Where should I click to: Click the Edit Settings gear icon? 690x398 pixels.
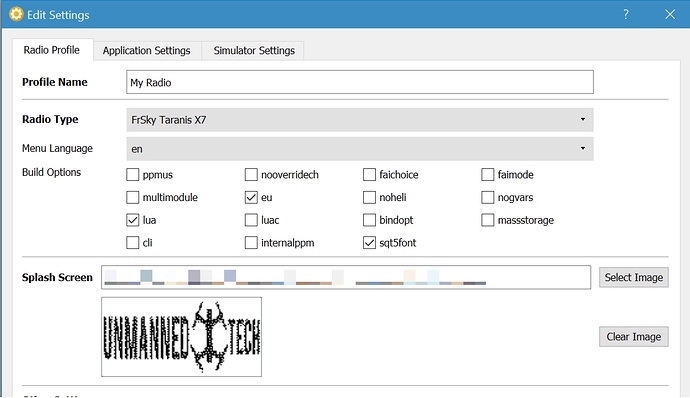click(x=16, y=14)
